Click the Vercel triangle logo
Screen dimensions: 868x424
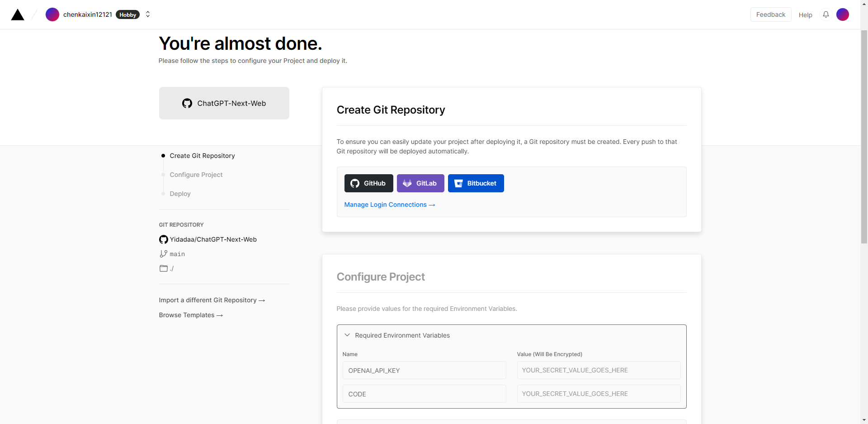pos(18,15)
